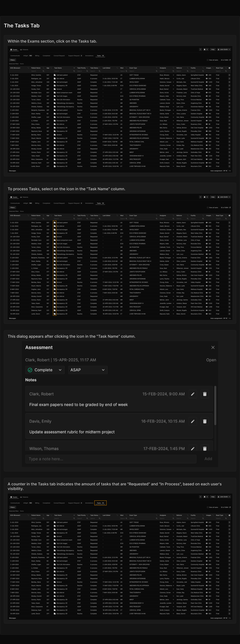Click the edit pencil on Clark, Robert's note
Viewport: 240px width, 644px height.
click(193, 394)
